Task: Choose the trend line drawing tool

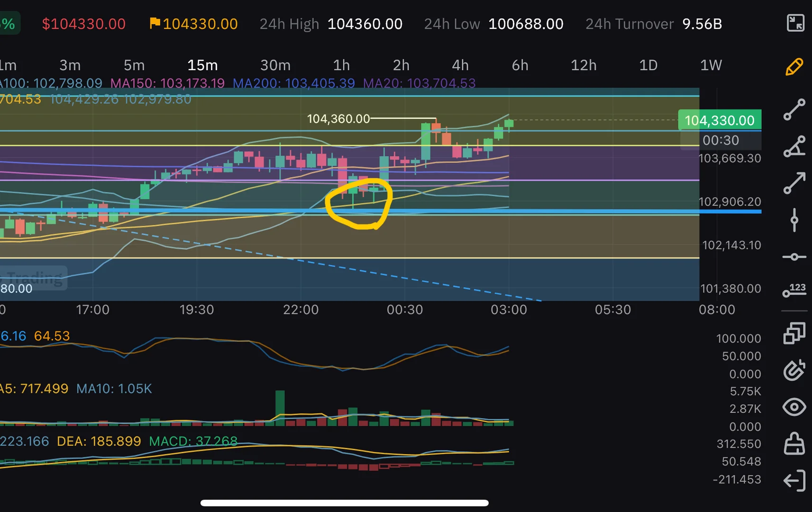Action: 794,110
